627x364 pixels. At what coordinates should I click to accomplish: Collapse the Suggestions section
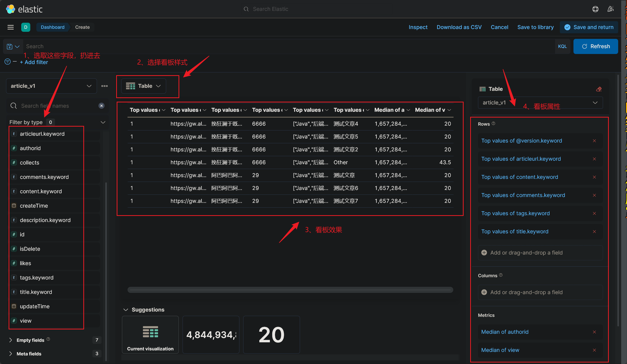point(126,310)
